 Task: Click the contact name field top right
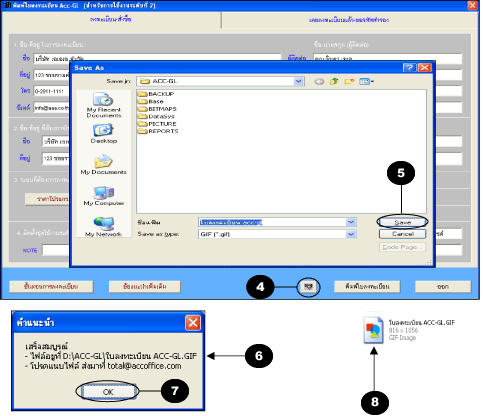[387, 58]
